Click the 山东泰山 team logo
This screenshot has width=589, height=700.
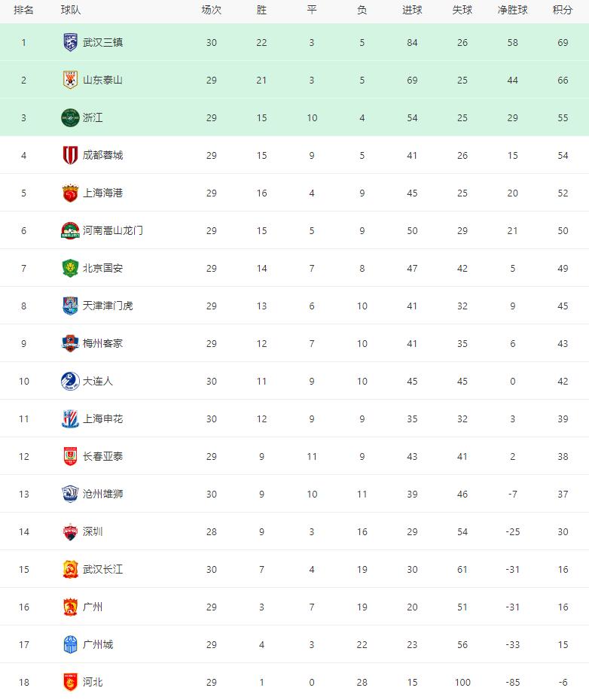[x=70, y=80]
